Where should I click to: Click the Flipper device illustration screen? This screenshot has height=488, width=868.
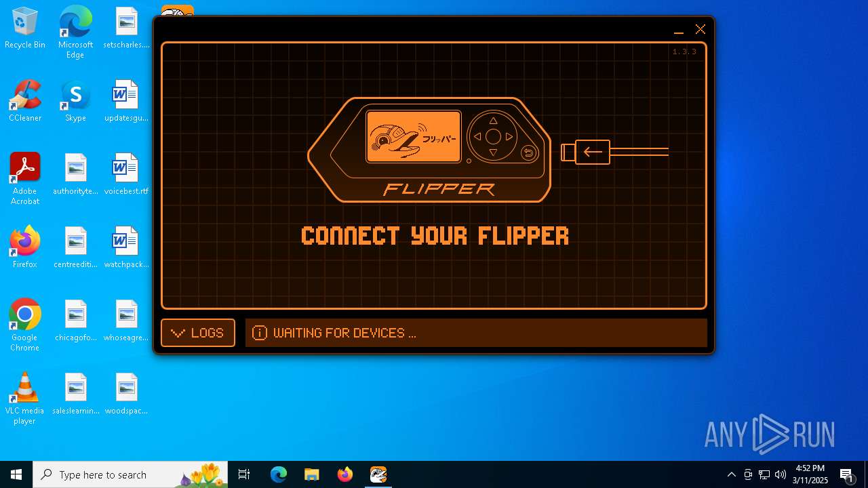click(x=414, y=137)
